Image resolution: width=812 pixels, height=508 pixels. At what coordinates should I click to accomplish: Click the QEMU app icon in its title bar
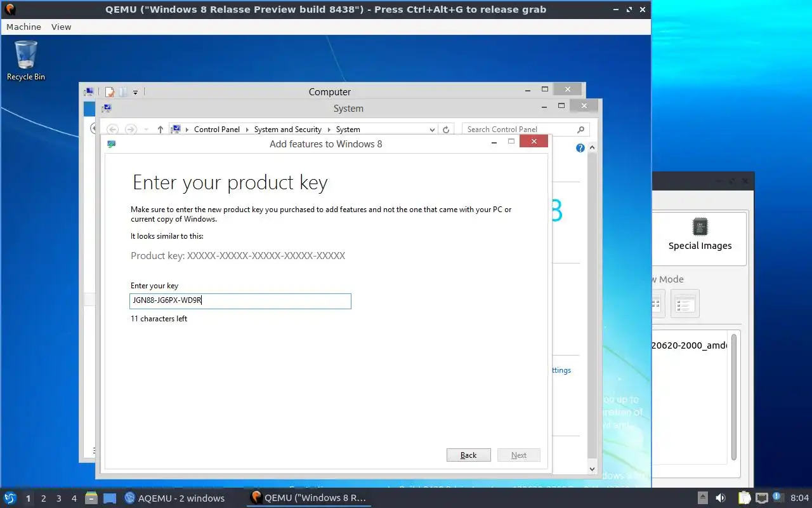[10, 10]
